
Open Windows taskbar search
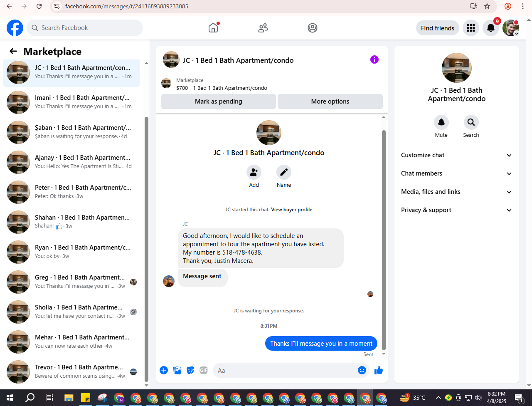click(x=30, y=398)
